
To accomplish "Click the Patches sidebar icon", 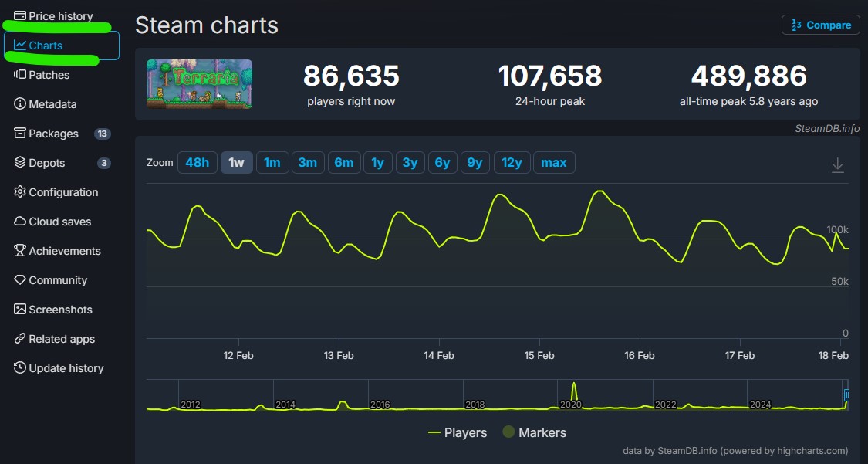I will (x=20, y=75).
